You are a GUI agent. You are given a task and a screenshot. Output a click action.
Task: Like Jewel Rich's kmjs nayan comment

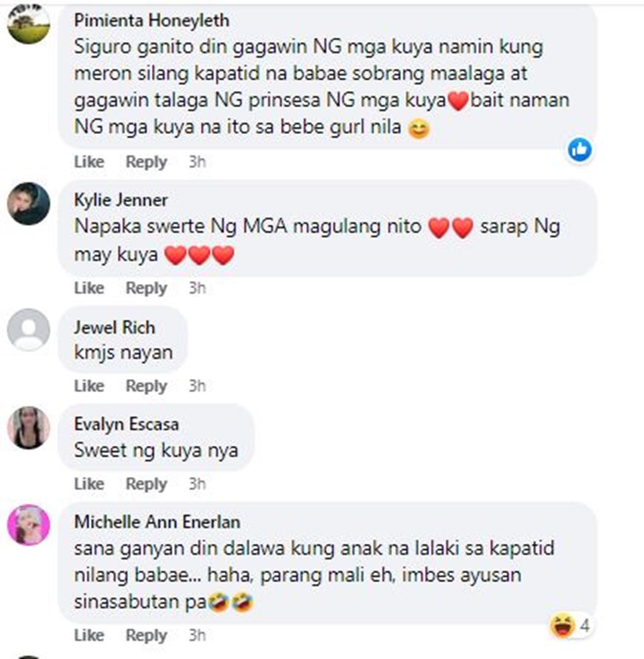tap(89, 386)
